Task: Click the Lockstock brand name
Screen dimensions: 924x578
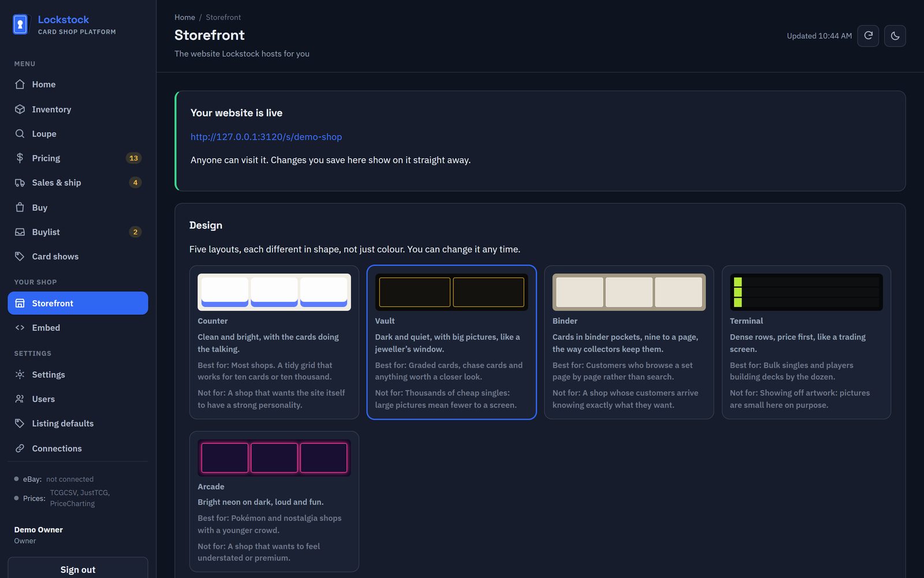Action: [x=64, y=20]
